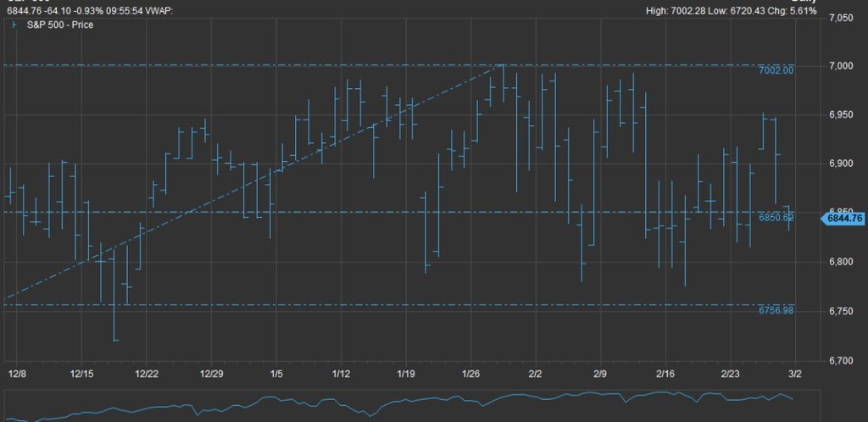
Task: Click the 1/12 date axis label
Action: [x=341, y=374]
